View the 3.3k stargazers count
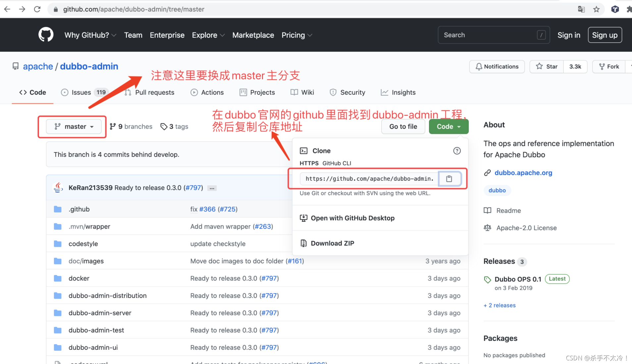The height and width of the screenshot is (364, 632). [x=575, y=67]
